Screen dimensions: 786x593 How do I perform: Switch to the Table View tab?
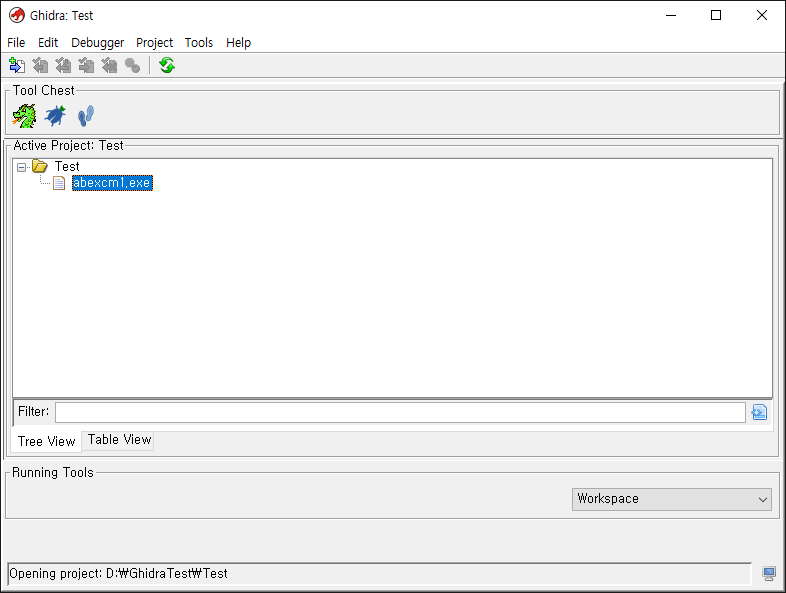point(119,440)
